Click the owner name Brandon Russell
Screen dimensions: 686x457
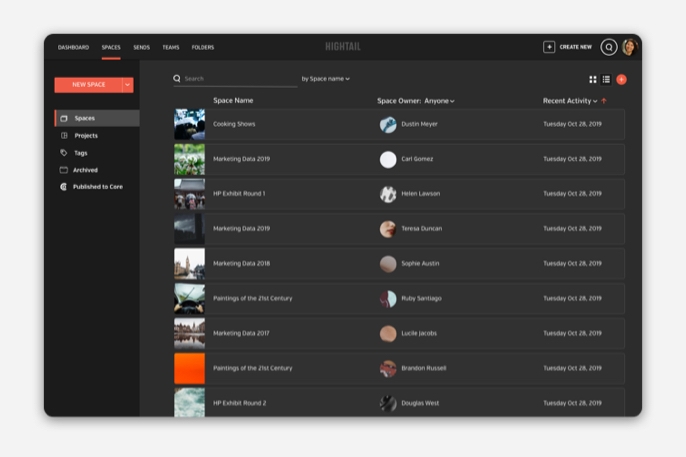pyautogui.click(x=424, y=368)
